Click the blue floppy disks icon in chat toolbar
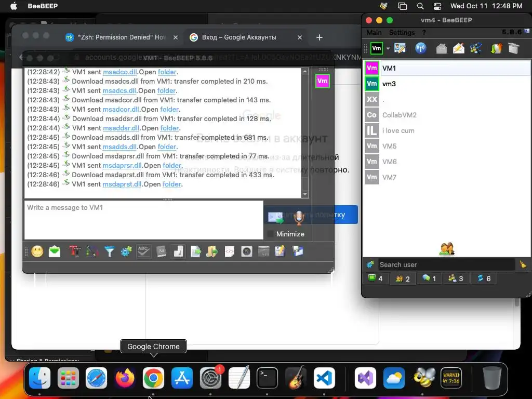Viewport: 532px width, 399px height. (x=298, y=251)
